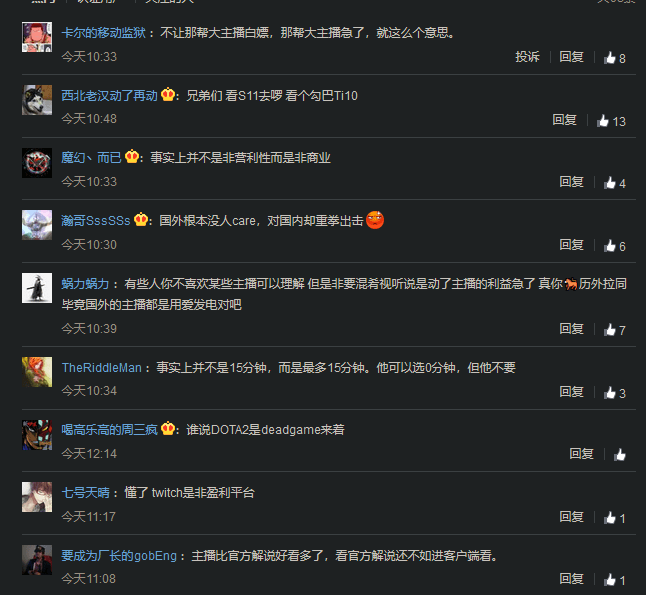The image size is (646, 595).
Task: Visit the TheRiddleMan username link
Action: click(x=101, y=368)
